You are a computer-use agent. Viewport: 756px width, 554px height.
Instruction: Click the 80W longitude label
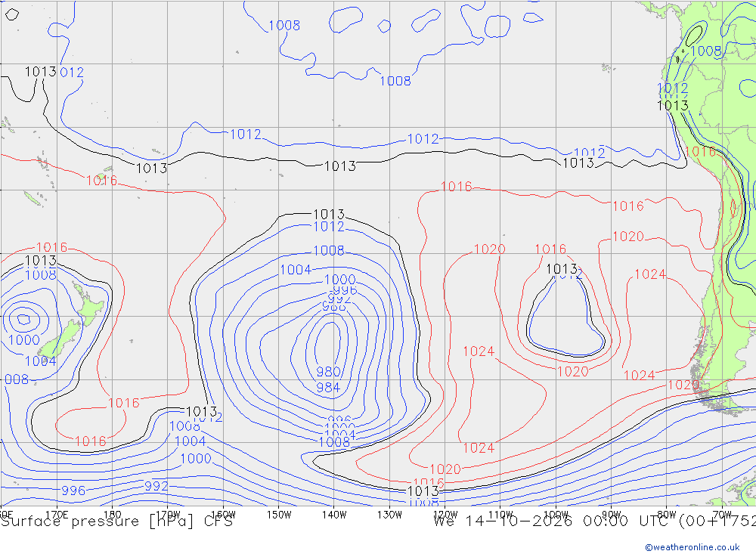coord(667,515)
